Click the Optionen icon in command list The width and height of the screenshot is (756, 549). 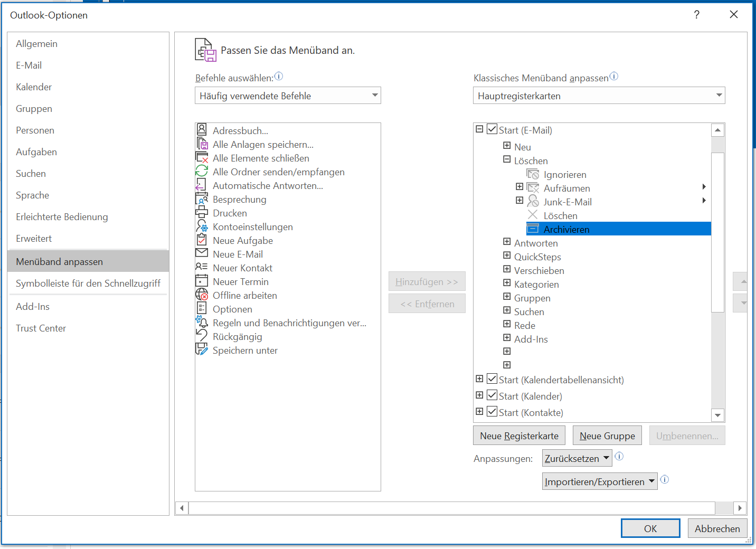tap(202, 308)
